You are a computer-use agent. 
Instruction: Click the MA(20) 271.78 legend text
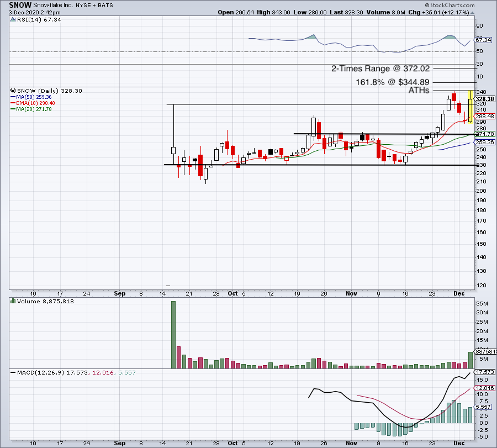coord(34,109)
